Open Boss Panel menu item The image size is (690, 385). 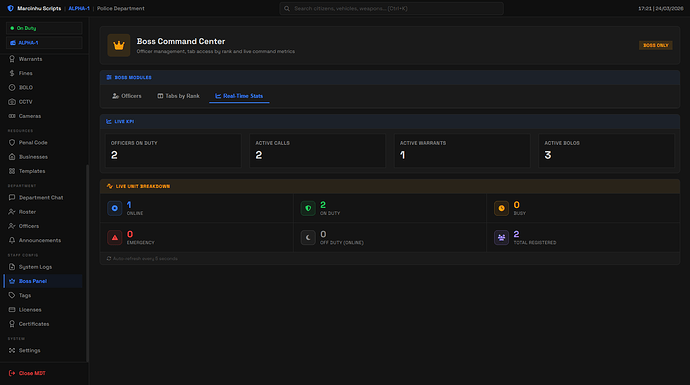[43, 281]
